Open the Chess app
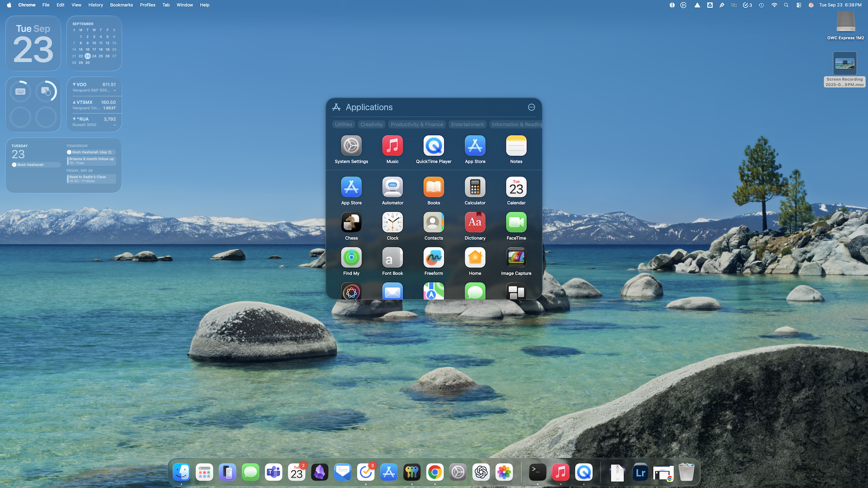 [351, 222]
